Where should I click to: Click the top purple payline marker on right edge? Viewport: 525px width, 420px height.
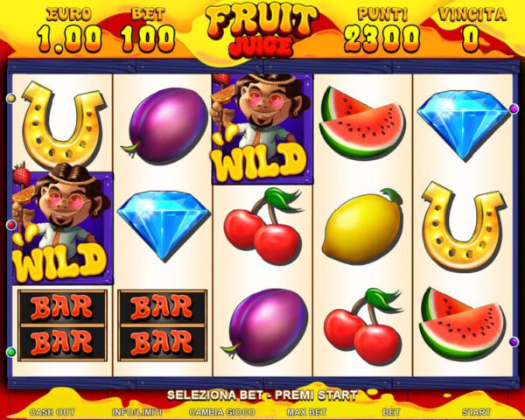514,108
